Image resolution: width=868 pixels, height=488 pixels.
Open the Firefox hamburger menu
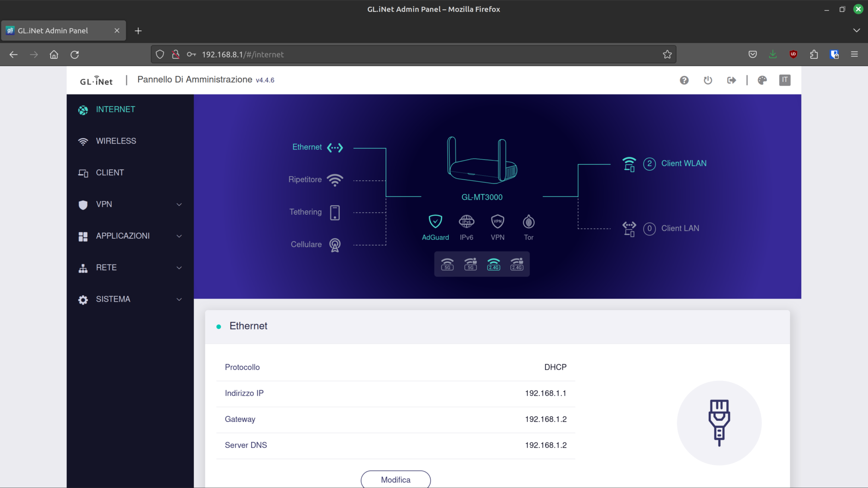click(854, 54)
